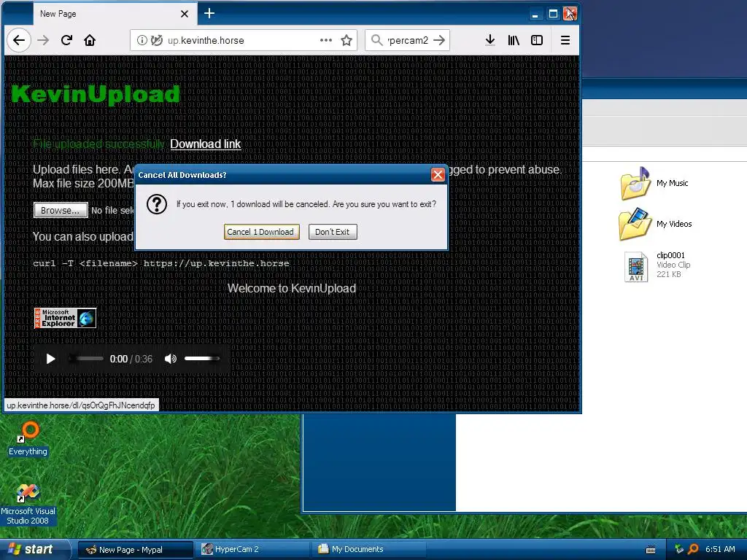The width and height of the screenshot is (747, 560).
Task: Close the Cancel All Downloads dialog
Action: 438,175
